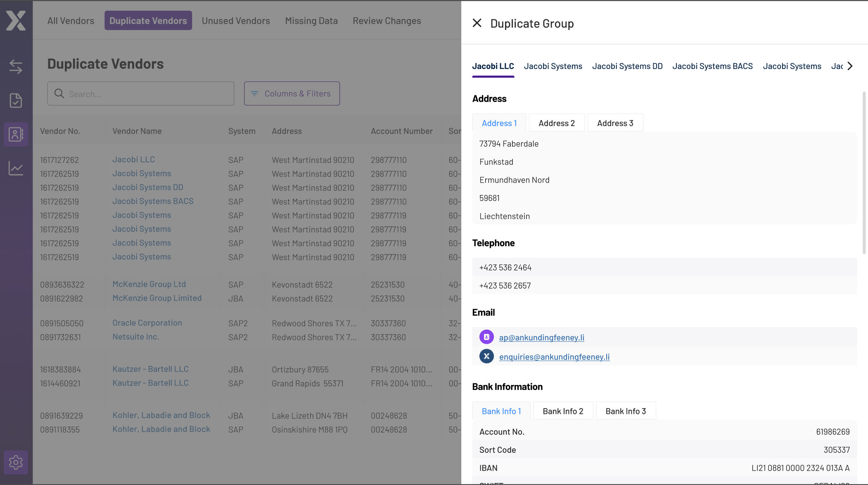Select Jacobi LLC tab in Duplicate Group
Viewport: 868px width, 485px height.
[493, 66]
